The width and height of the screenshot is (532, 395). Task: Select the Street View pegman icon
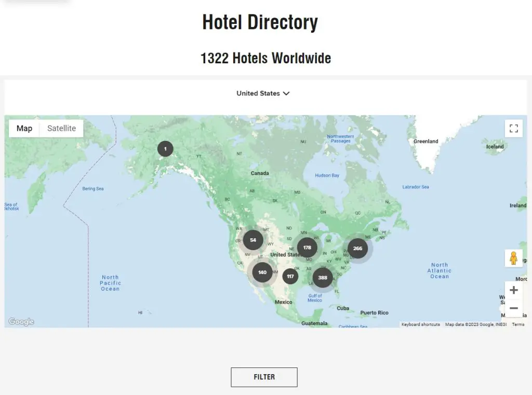point(513,258)
